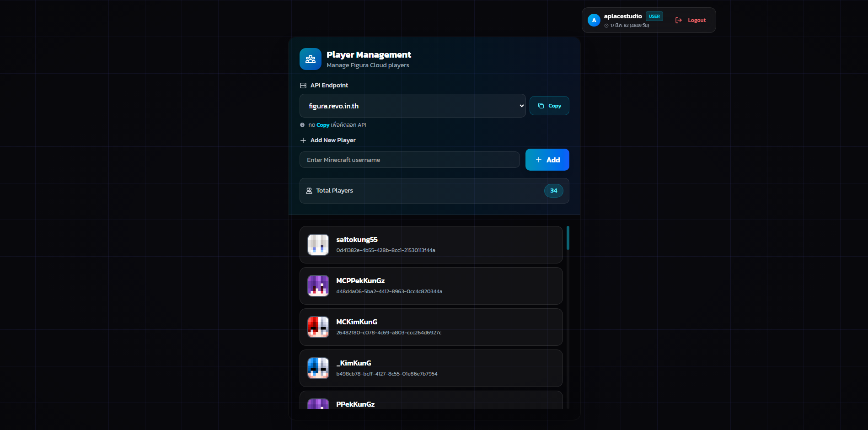Click the clock icon next to the date

[606, 26]
